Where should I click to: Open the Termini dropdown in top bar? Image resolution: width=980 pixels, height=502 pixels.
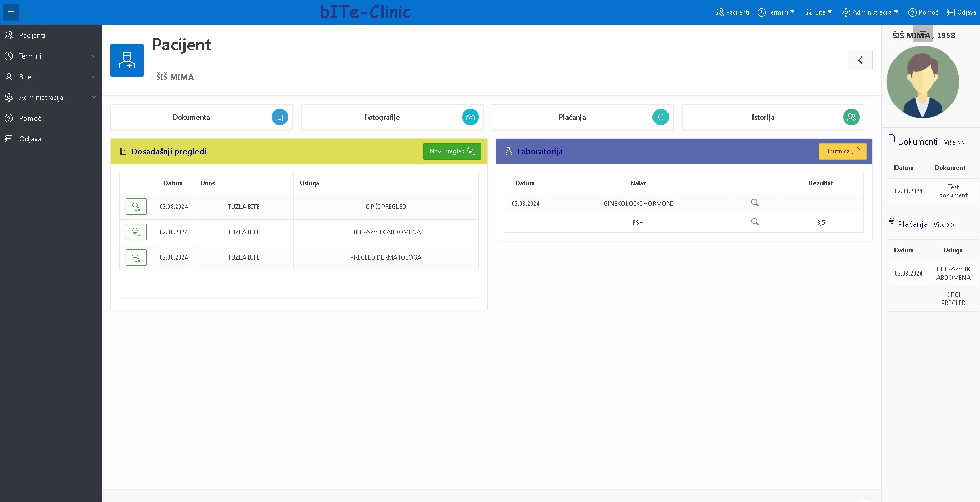point(776,12)
